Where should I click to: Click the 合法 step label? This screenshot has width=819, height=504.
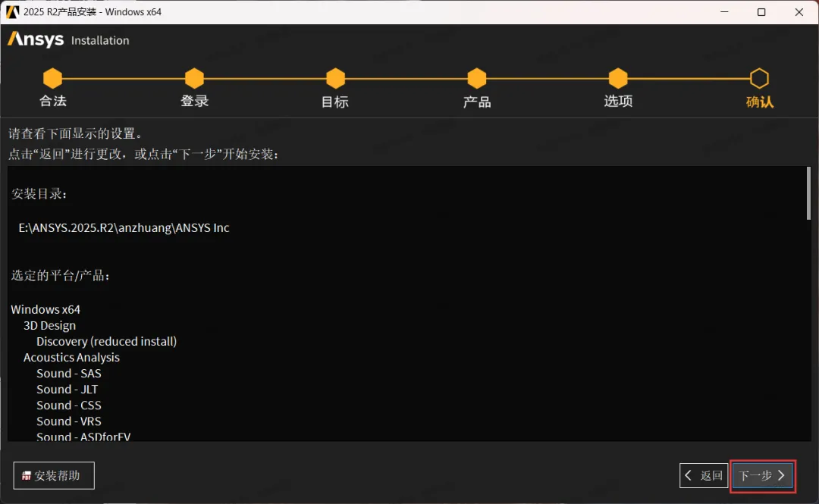53,101
